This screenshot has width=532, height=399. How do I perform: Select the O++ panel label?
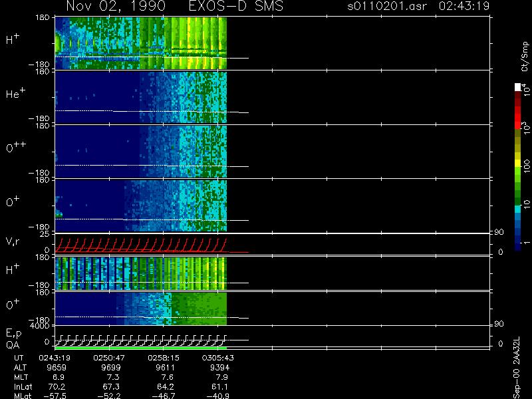pos(16,147)
